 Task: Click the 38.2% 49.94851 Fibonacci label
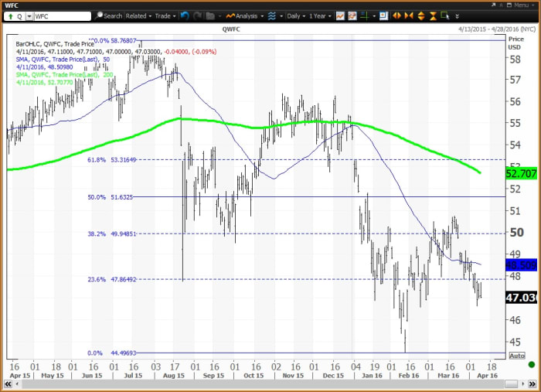point(112,233)
